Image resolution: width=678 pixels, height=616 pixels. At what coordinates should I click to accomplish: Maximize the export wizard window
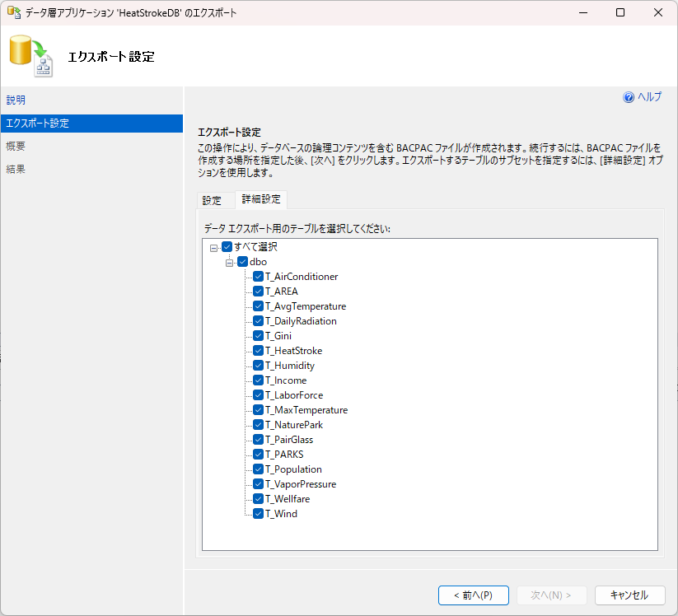620,13
